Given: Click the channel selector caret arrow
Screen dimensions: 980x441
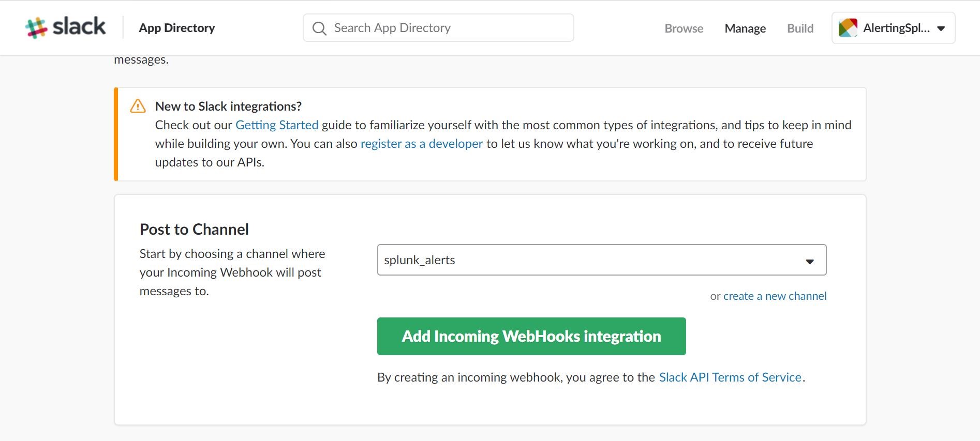Looking at the screenshot, I should 810,261.
